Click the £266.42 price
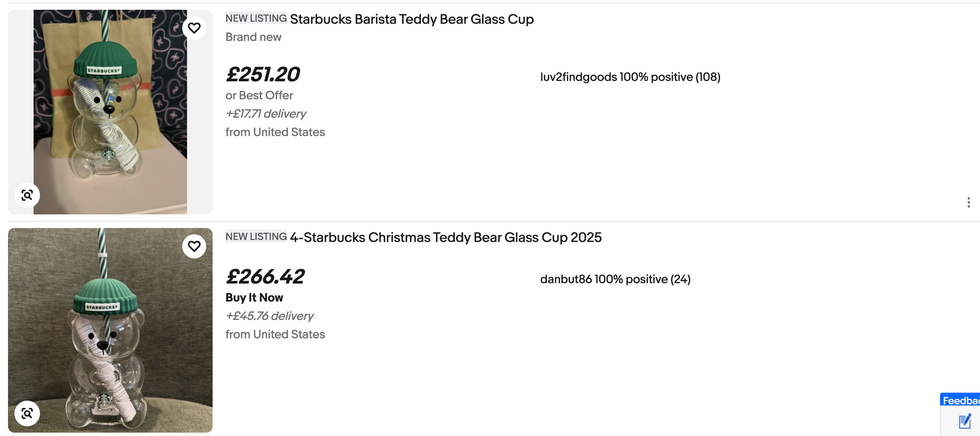 (265, 277)
